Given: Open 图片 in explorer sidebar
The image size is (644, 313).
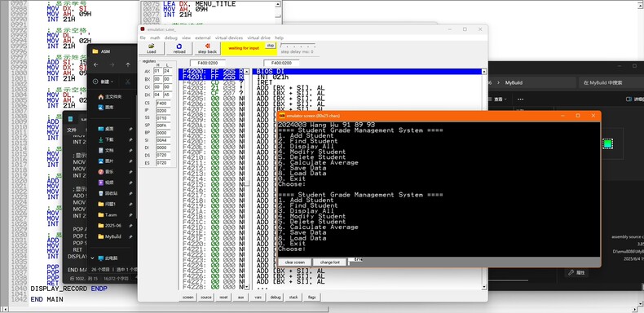Looking at the screenshot, I should [106, 161].
